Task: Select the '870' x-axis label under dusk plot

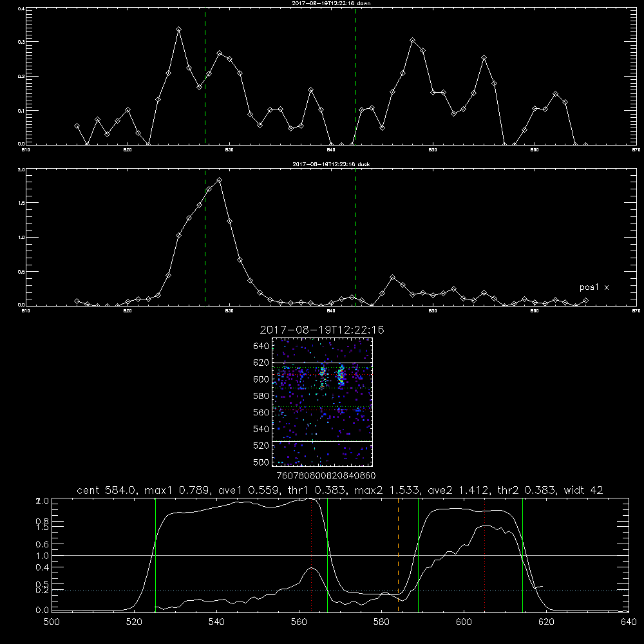Action: 636,311
